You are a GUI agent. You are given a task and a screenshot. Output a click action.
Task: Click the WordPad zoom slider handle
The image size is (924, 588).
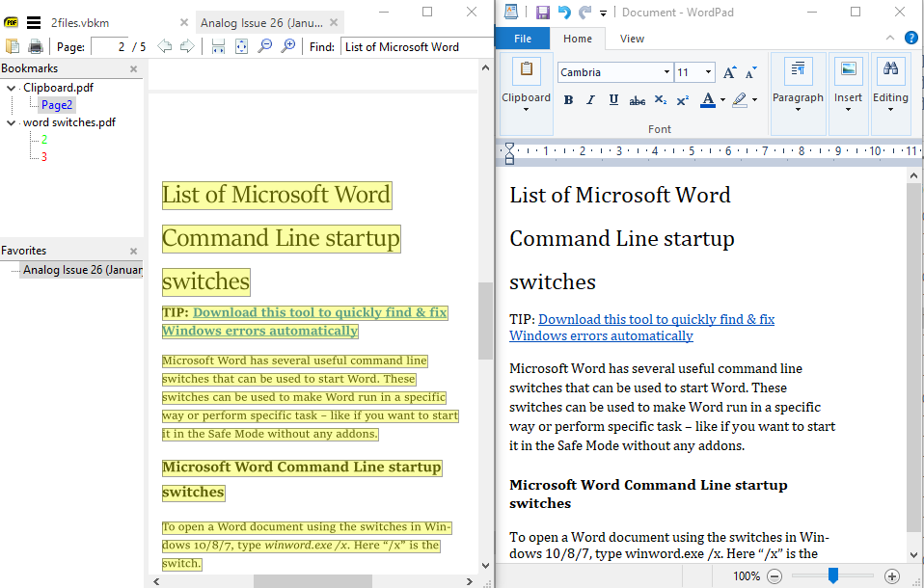click(832, 575)
